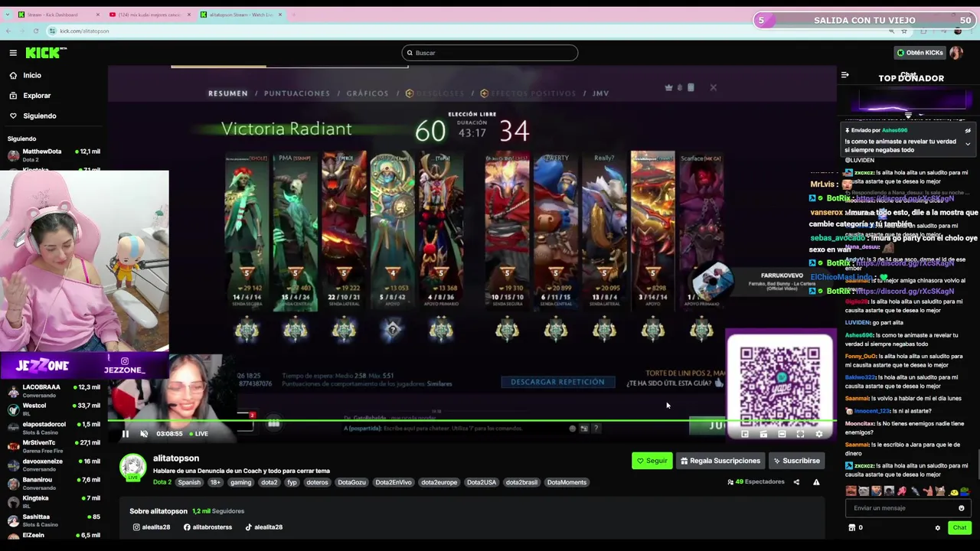
Task: Pause the live stream
Action: [x=126, y=434]
